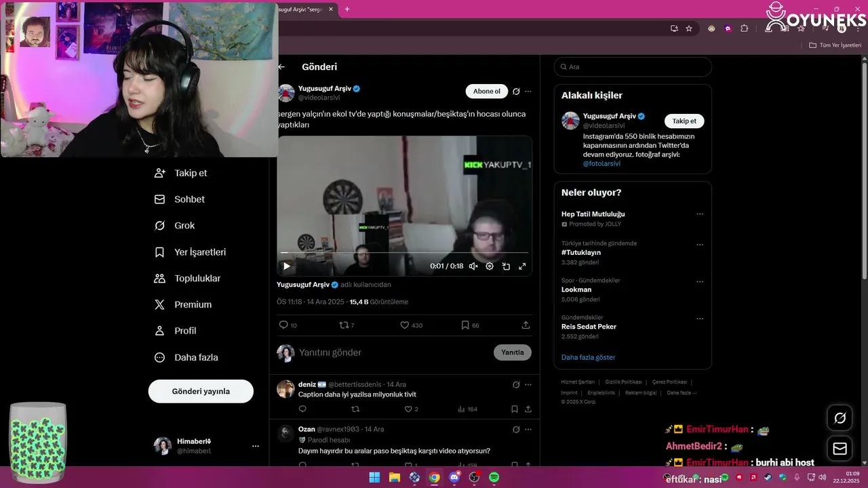
Task: Bookmark the main post with 66 saves
Action: pyautogui.click(x=470, y=325)
